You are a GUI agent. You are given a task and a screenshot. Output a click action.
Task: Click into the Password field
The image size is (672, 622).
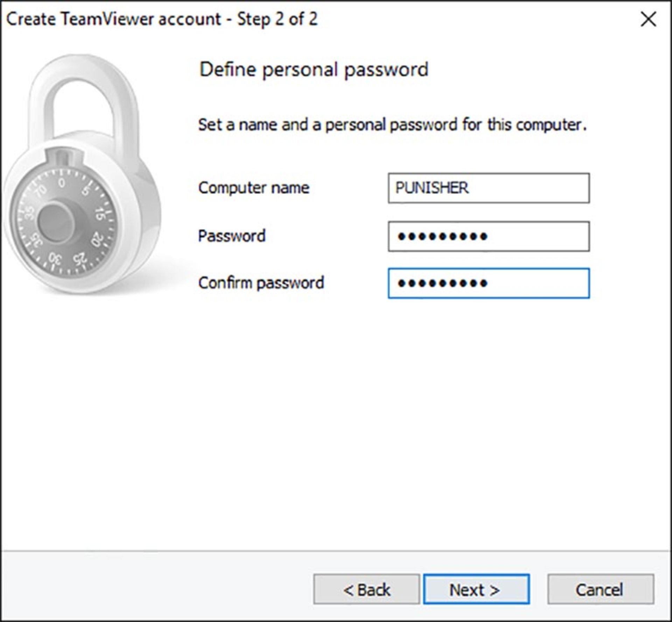488,236
